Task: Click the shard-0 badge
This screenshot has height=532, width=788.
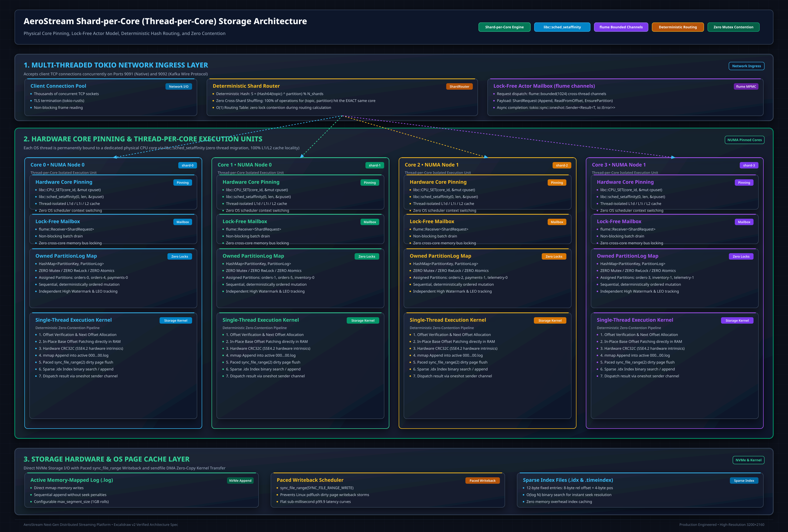Action: click(187, 166)
